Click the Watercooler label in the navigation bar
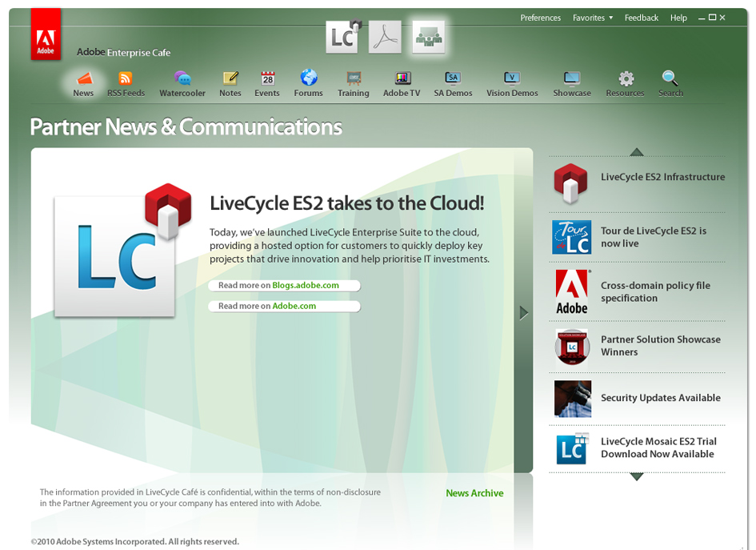The image size is (756, 550). 182,93
